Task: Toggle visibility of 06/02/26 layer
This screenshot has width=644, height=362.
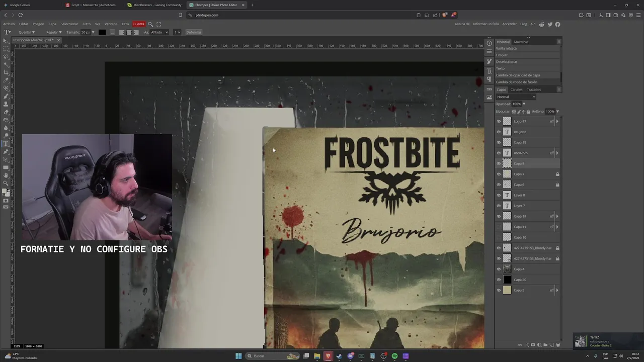Action: (499, 153)
